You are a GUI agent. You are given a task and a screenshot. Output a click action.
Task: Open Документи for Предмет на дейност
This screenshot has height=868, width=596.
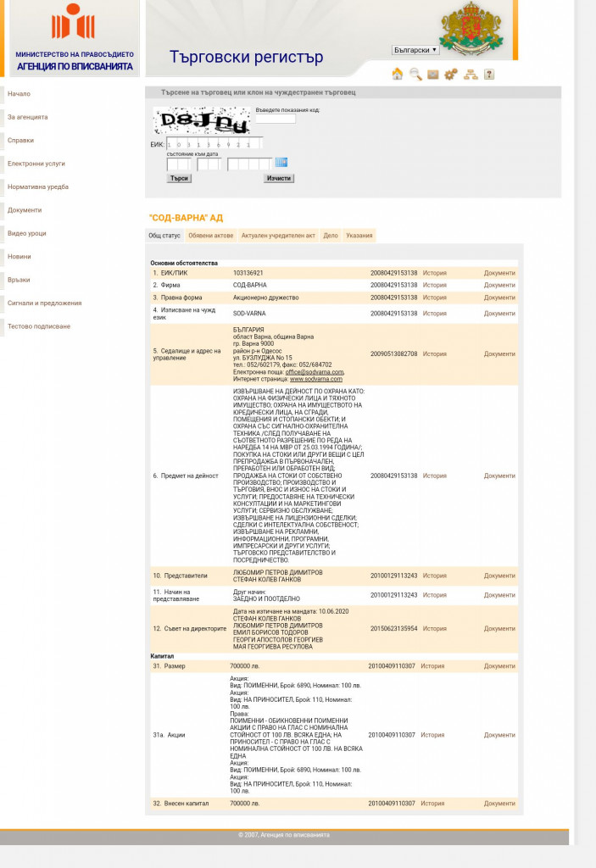(499, 476)
